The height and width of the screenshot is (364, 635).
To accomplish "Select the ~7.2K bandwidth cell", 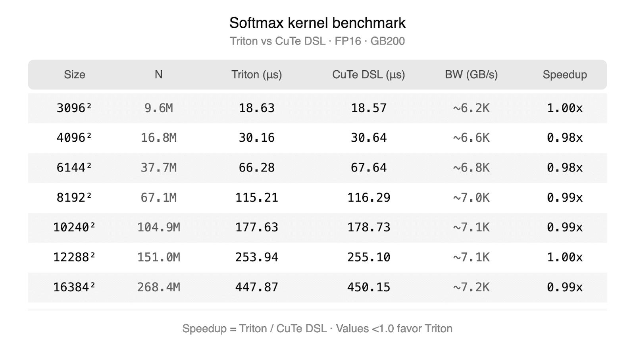I will pyautogui.click(x=471, y=287).
